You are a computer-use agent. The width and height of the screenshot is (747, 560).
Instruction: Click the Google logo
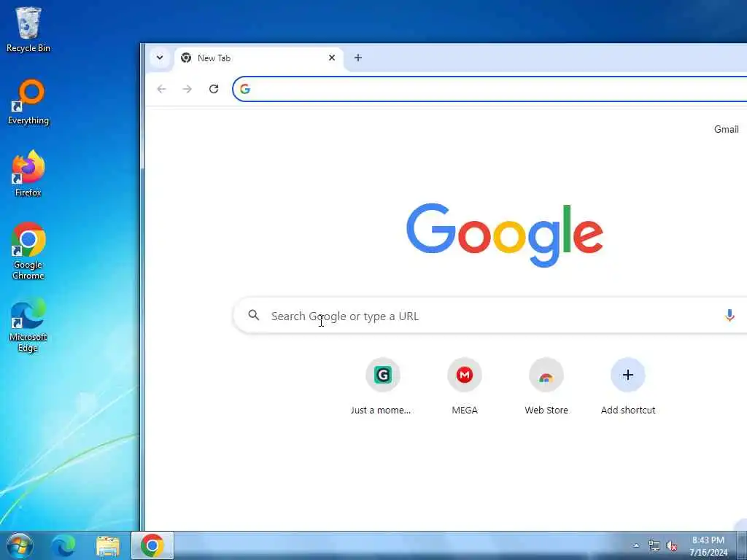505,235
